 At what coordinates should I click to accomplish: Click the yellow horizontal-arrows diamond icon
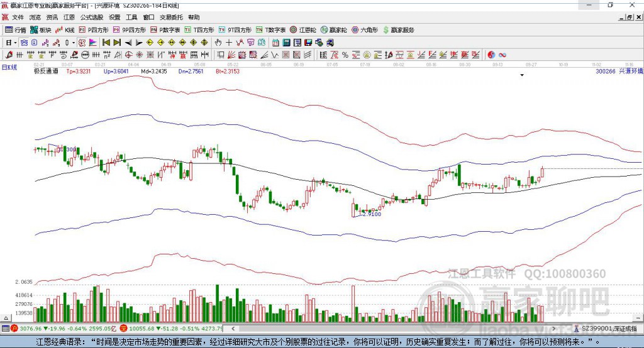tap(172, 43)
